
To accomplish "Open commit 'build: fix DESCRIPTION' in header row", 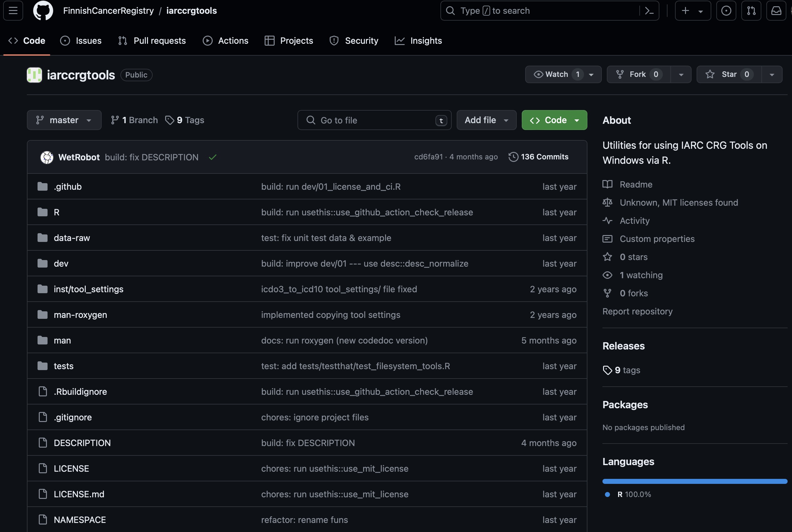I will pos(152,157).
